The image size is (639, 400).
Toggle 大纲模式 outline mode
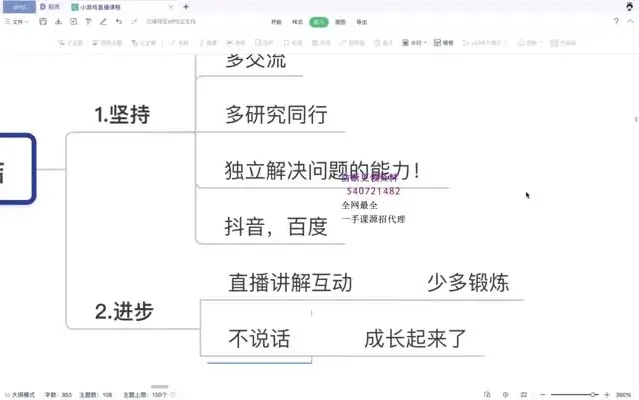pyautogui.click(x=19, y=394)
